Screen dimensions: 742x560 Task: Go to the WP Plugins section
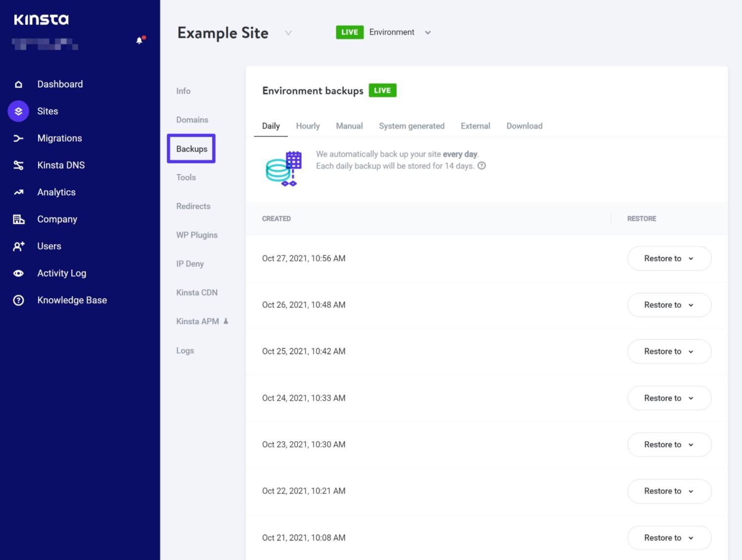[x=197, y=235]
